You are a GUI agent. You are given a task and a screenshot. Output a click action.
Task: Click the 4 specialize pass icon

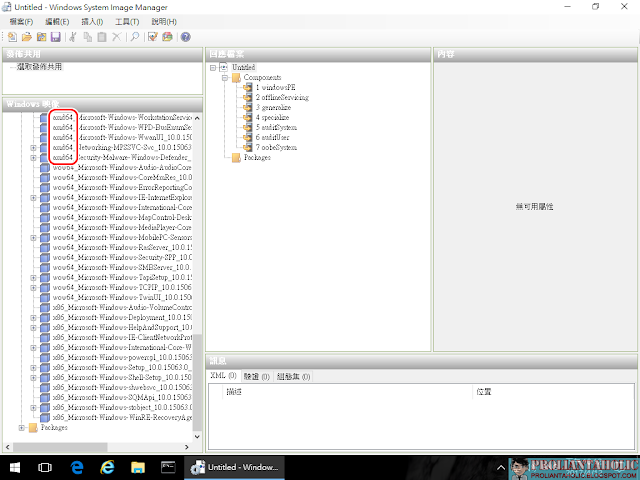click(x=247, y=118)
